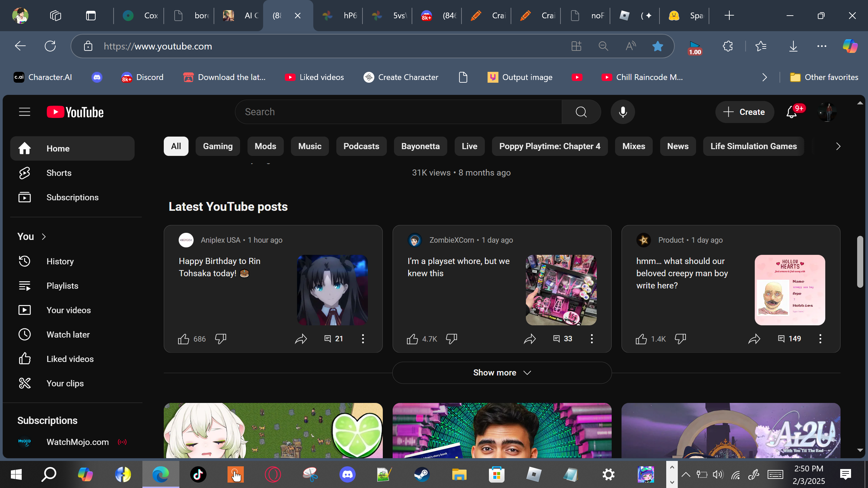Show more category chips with right arrow

pyautogui.click(x=838, y=146)
